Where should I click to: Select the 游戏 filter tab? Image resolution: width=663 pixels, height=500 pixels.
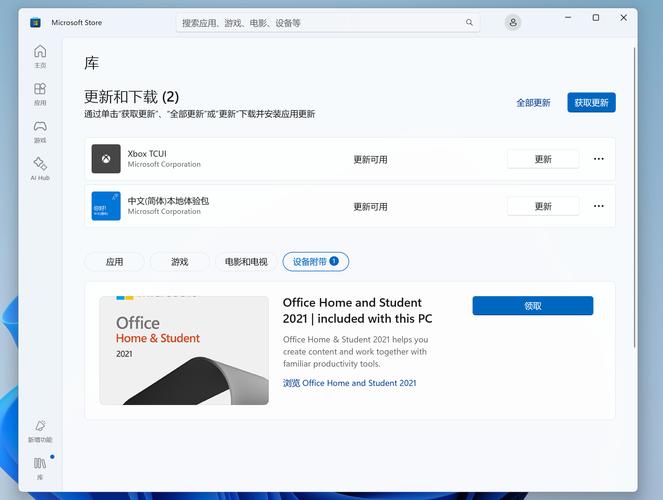pyautogui.click(x=180, y=262)
